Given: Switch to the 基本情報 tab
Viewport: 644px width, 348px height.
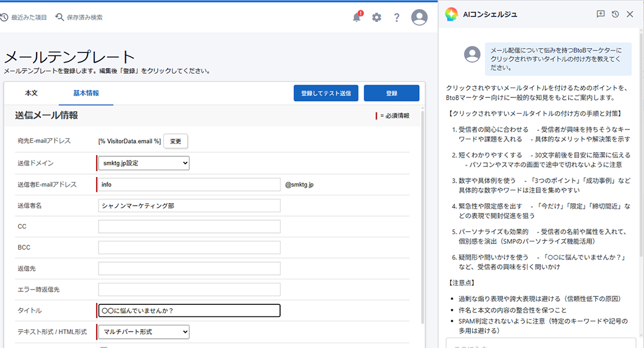Looking at the screenshot, I should [86, 93].
